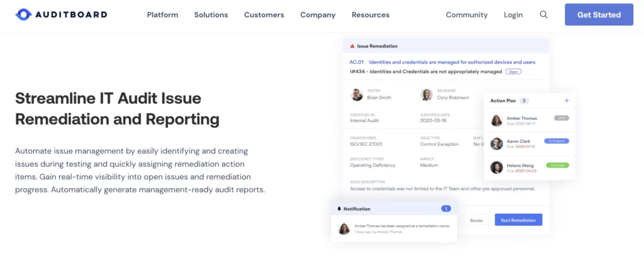
Task: Click the Revise button
Action: pos(477,220)
